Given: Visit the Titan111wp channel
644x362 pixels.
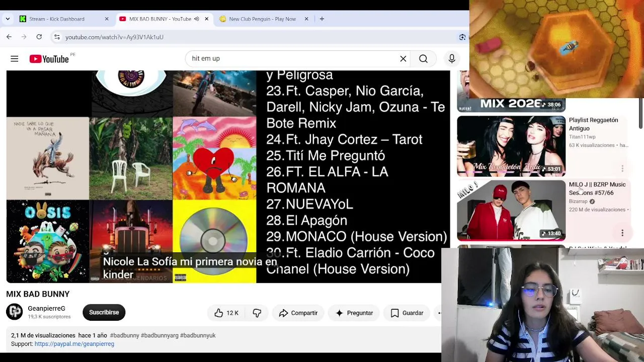Looking at the screenshot, I should [x=582, y=137].
